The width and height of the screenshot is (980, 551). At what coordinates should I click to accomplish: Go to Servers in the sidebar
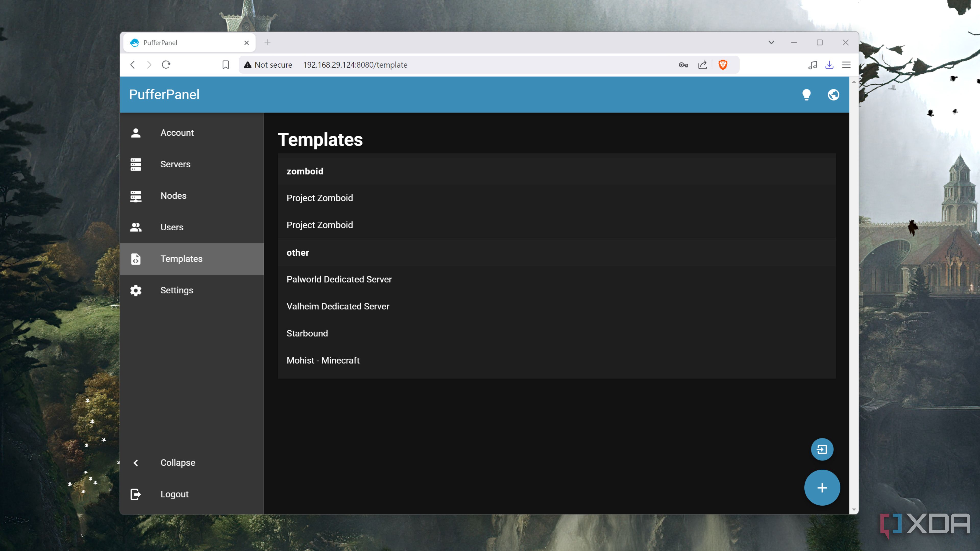click(175, 164)
